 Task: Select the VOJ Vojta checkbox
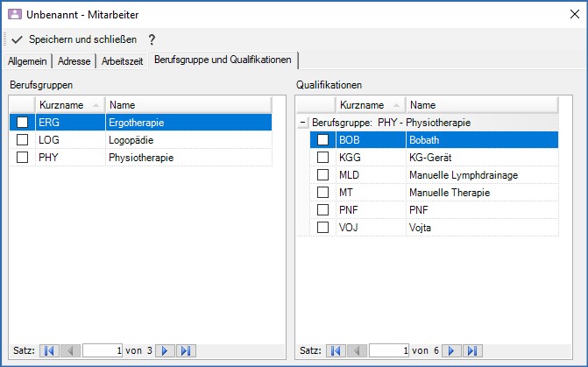click(322, 227)
